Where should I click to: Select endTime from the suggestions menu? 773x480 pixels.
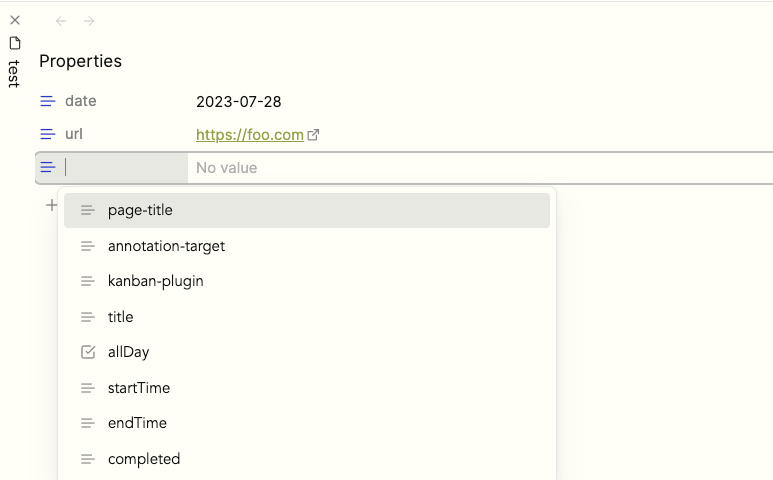click(x=307, y=423)
